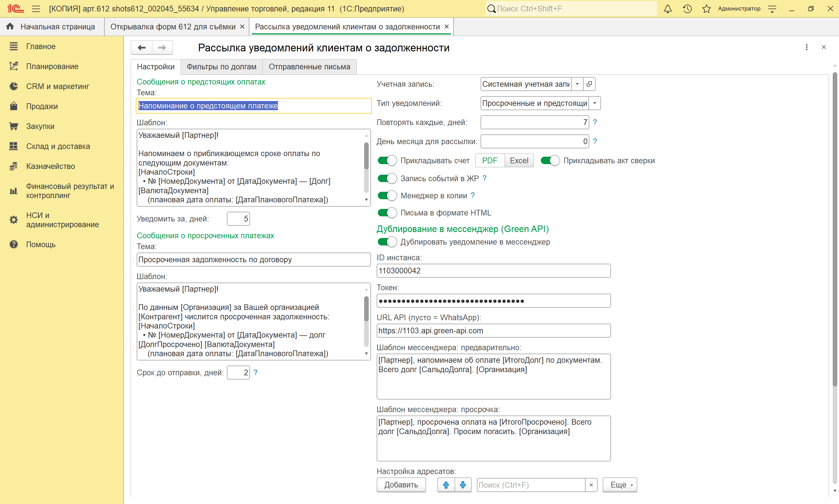
Task: Move recipient row down with blue arrow
Action: (463, 485)
